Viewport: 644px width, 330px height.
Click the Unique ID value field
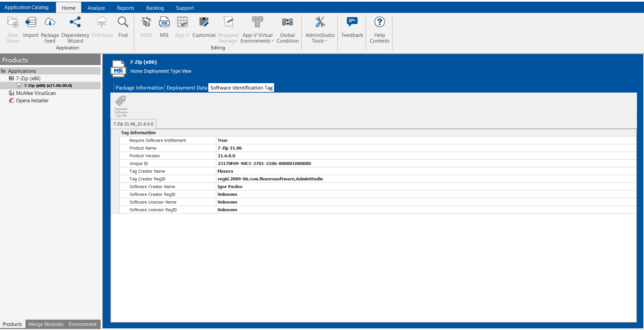point(426,164)
